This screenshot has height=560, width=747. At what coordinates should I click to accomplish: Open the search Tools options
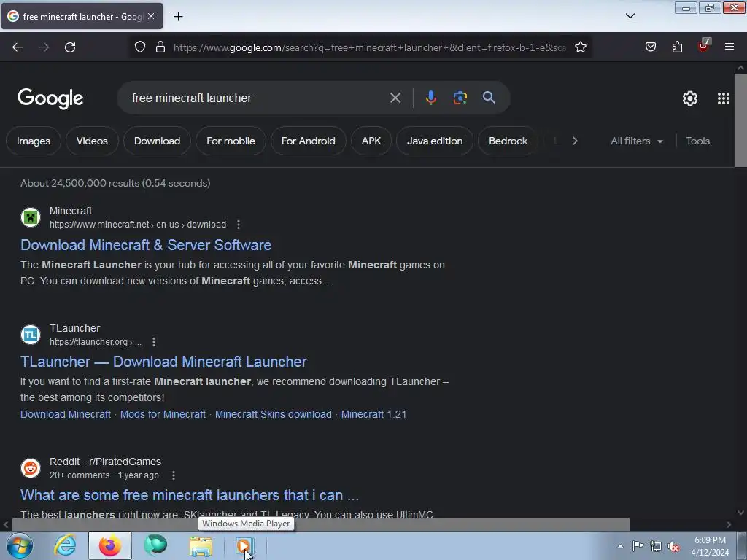(x=697, y=141)
